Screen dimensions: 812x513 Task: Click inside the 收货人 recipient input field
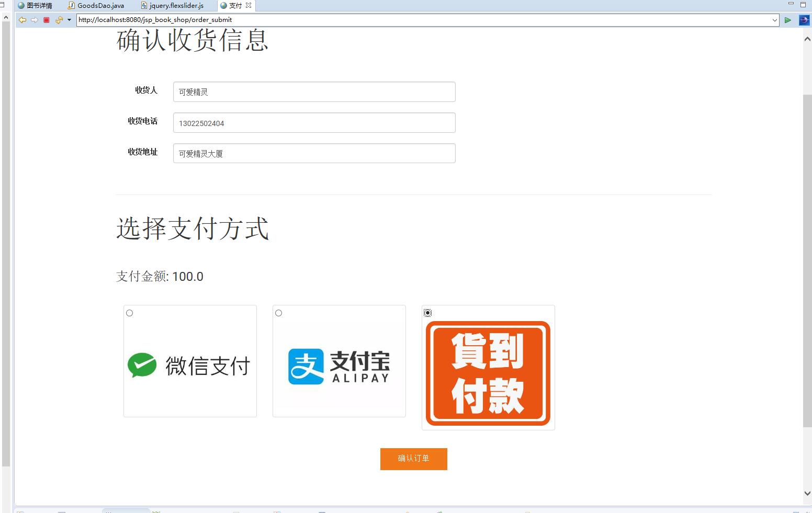coord(313,92)
